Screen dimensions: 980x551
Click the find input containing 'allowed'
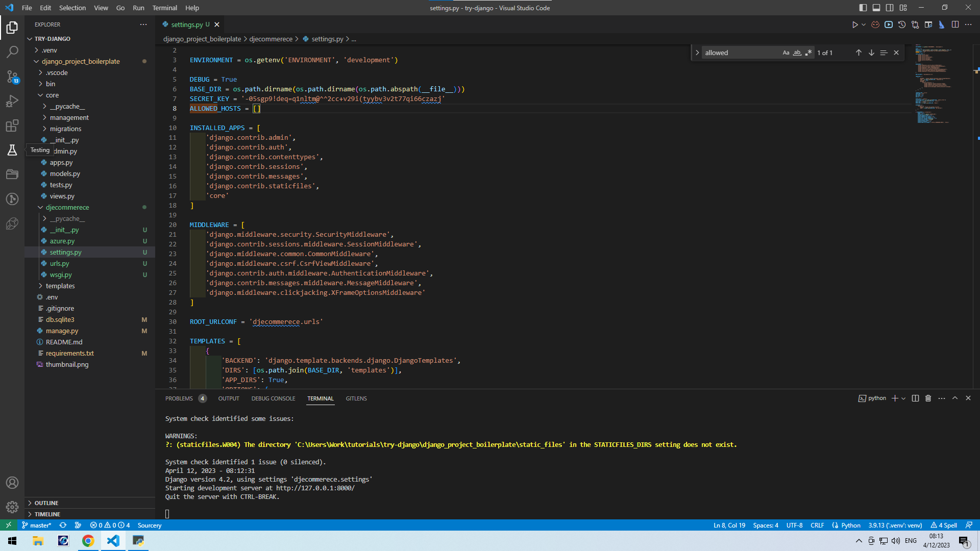pos(740,53)
